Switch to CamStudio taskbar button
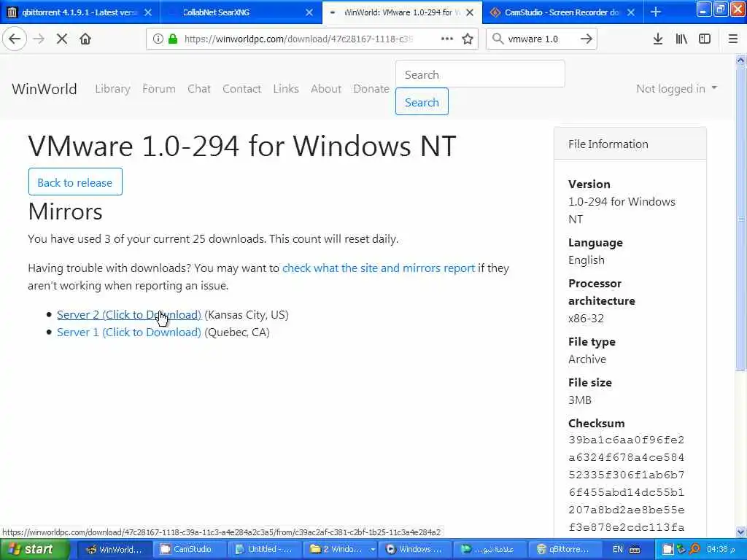747x560 pixels. pyautogui.click(x=190, y=549)
